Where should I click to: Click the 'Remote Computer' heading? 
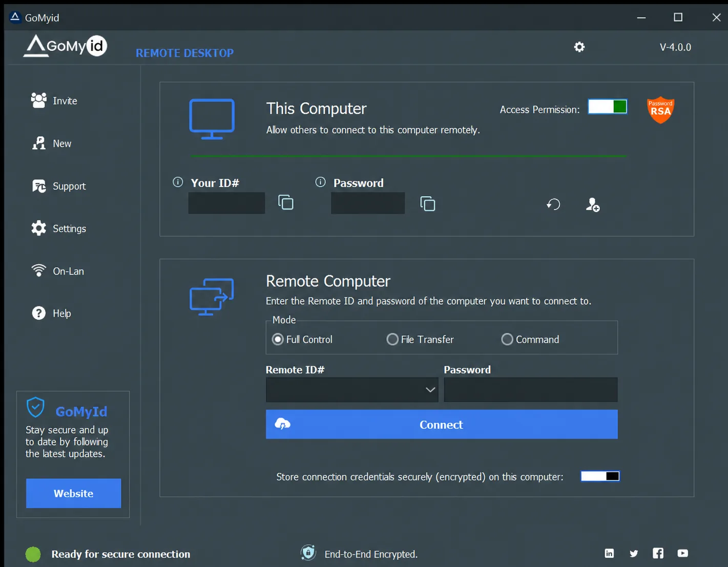tap(328, 281)
